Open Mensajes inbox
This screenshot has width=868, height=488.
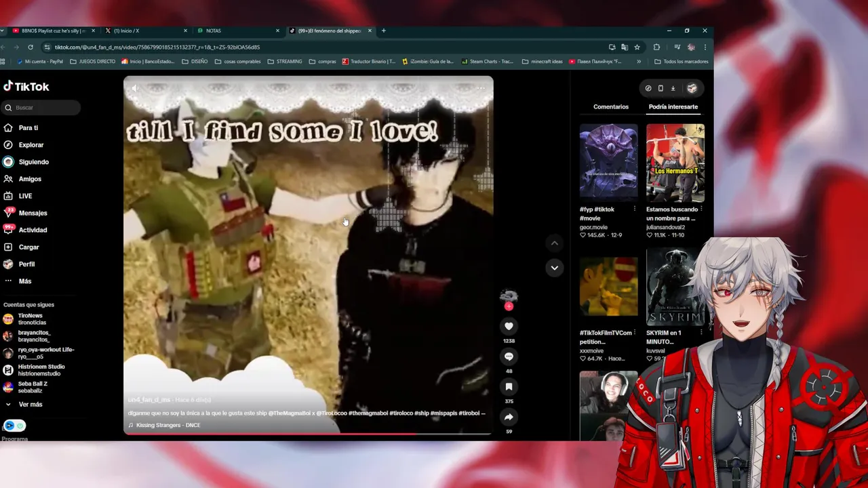[x=25, y=213]
